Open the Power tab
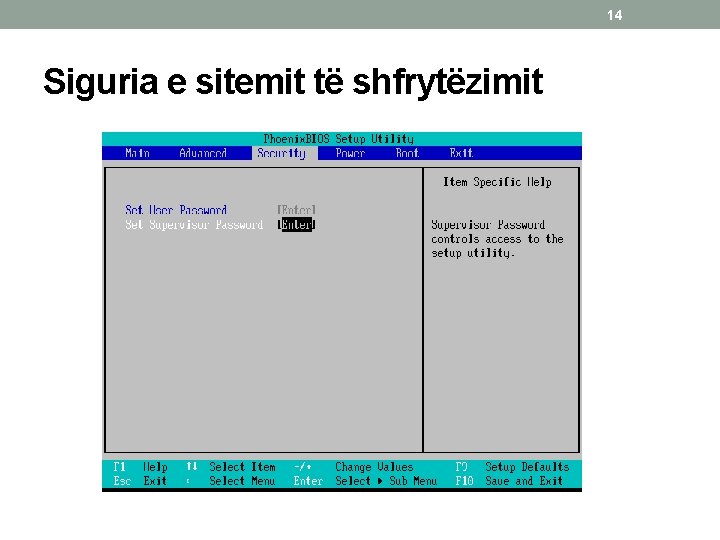720x540 pixels. (350, 153)
